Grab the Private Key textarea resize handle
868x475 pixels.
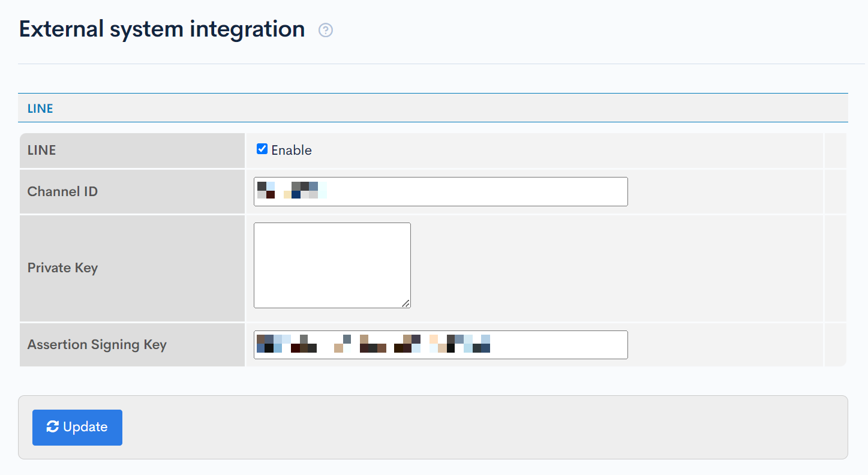406,303
